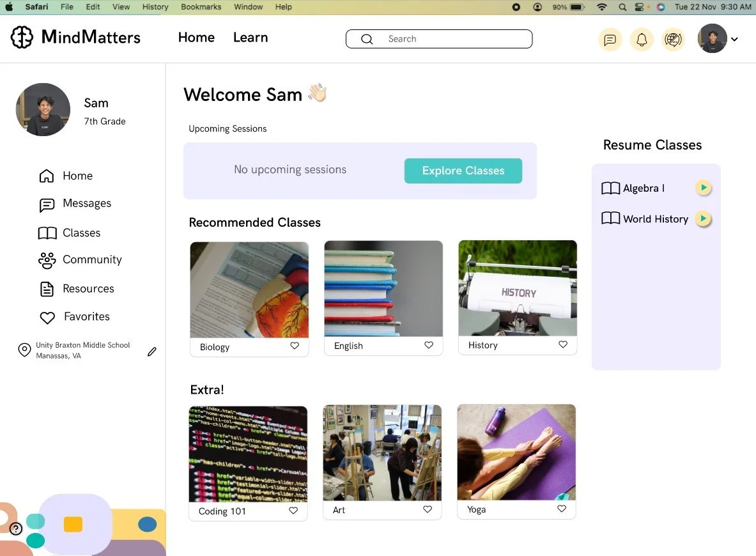Click the sidebar Resources document icon

pos(47,290)
